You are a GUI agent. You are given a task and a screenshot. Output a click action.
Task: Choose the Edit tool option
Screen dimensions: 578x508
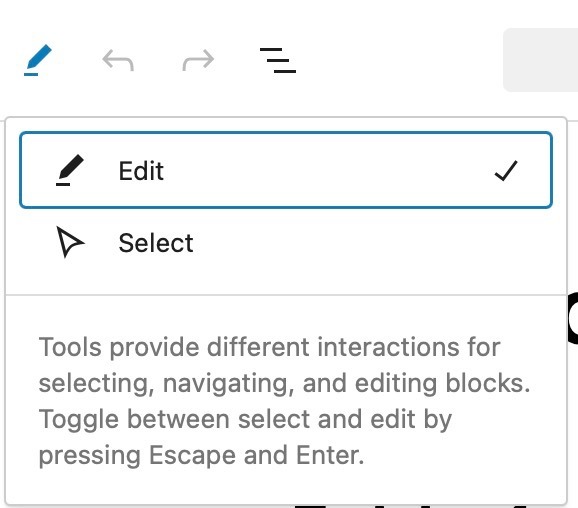(286, 170)
